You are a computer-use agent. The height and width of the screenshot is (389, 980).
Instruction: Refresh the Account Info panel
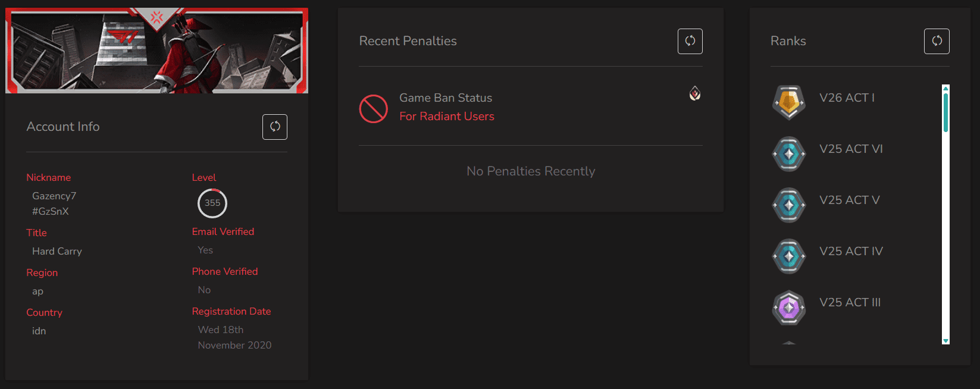coord(275,127)
